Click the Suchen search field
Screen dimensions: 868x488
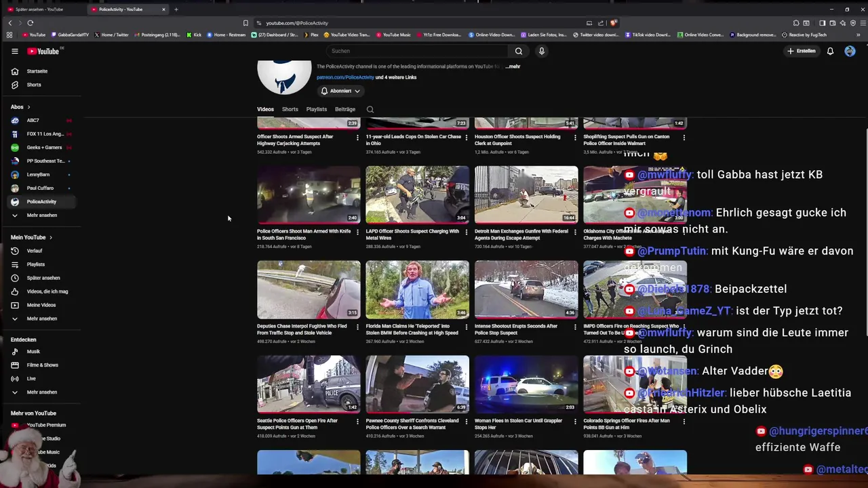(417, 51)
